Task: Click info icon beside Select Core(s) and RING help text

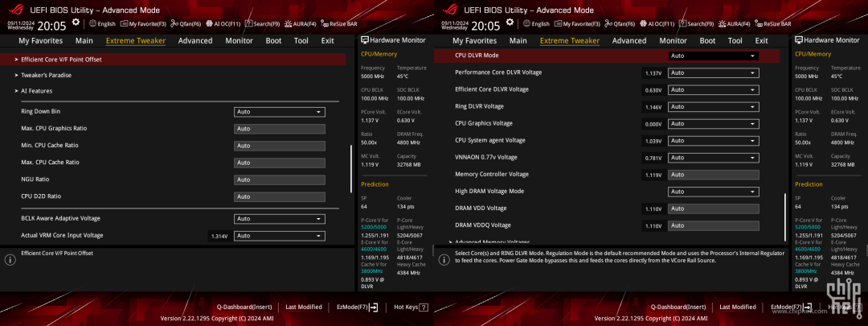Action: click(x=444, y=259)
